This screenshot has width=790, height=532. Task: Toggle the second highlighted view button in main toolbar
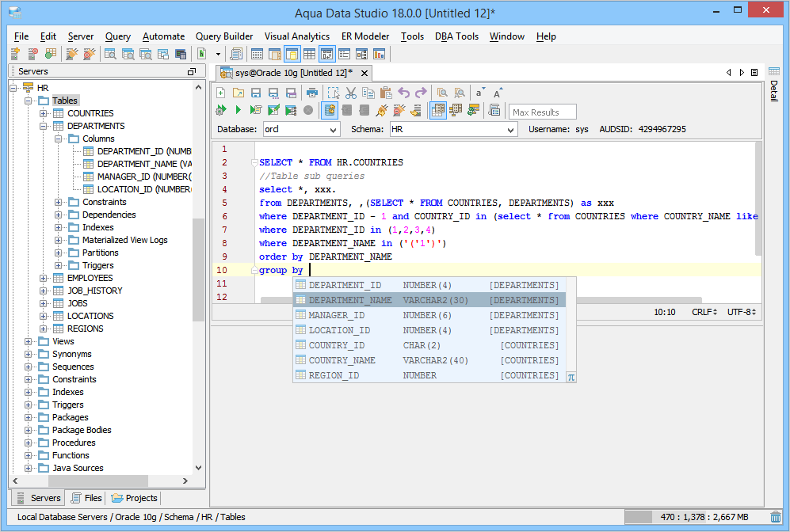(327, 54)
